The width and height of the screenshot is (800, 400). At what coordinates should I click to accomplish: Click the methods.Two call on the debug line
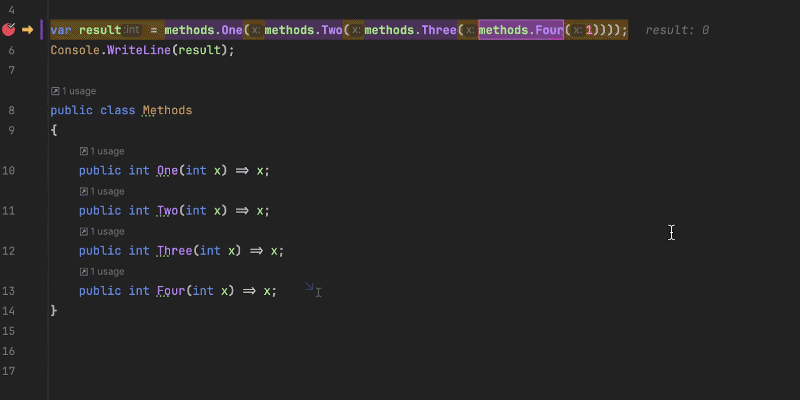coord(303,30)
